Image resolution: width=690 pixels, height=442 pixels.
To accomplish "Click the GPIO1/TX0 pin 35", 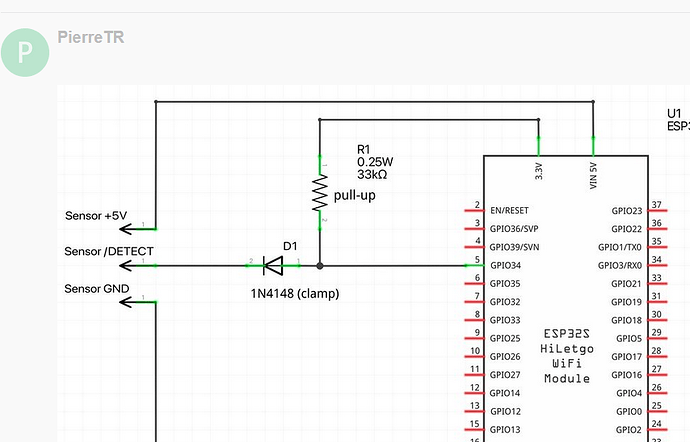I will [x=658, y=247].
